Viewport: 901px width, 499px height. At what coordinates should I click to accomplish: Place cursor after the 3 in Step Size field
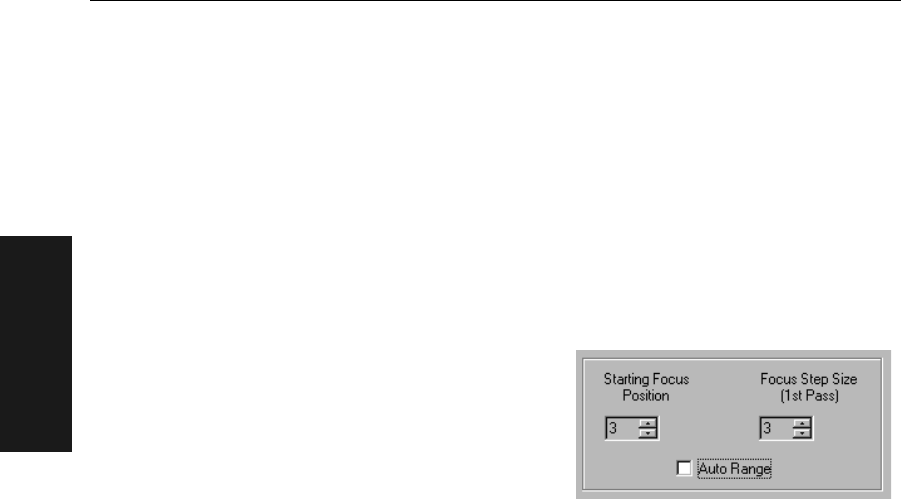(x=772, y=428)
